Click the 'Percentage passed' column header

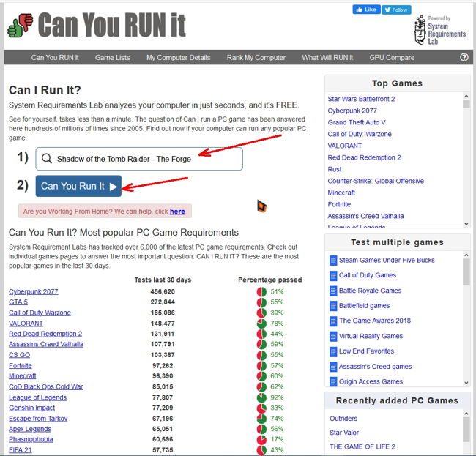tap(270, 280)
